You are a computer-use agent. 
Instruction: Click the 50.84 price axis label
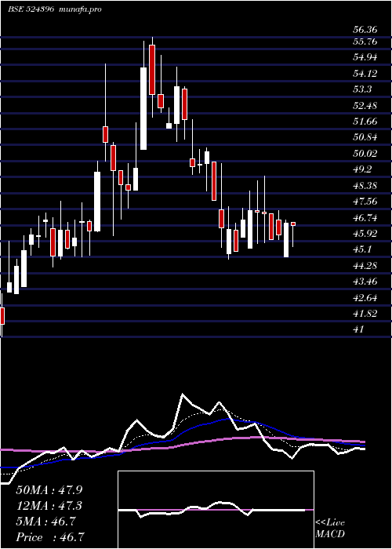click(x=365, y=137)
